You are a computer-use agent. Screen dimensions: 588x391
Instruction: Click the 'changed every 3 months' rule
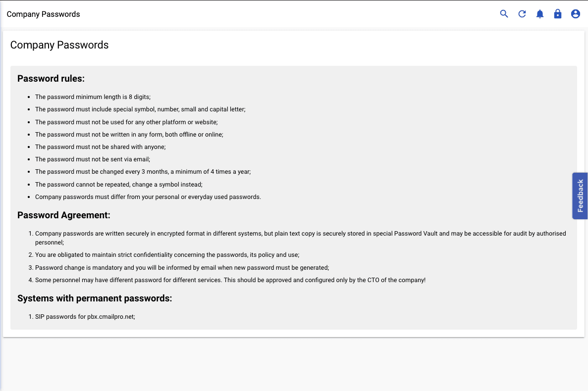[143, 172]
